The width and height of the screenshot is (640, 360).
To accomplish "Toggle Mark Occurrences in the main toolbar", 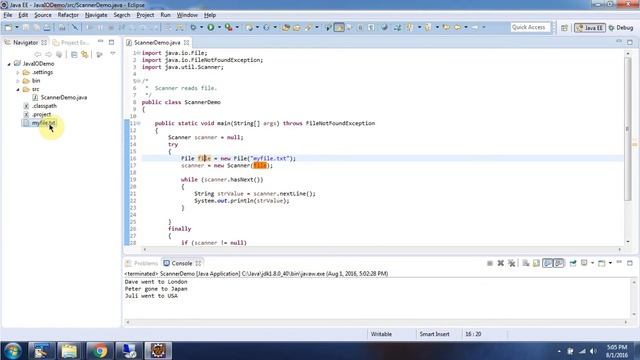I will click(339, 27).
